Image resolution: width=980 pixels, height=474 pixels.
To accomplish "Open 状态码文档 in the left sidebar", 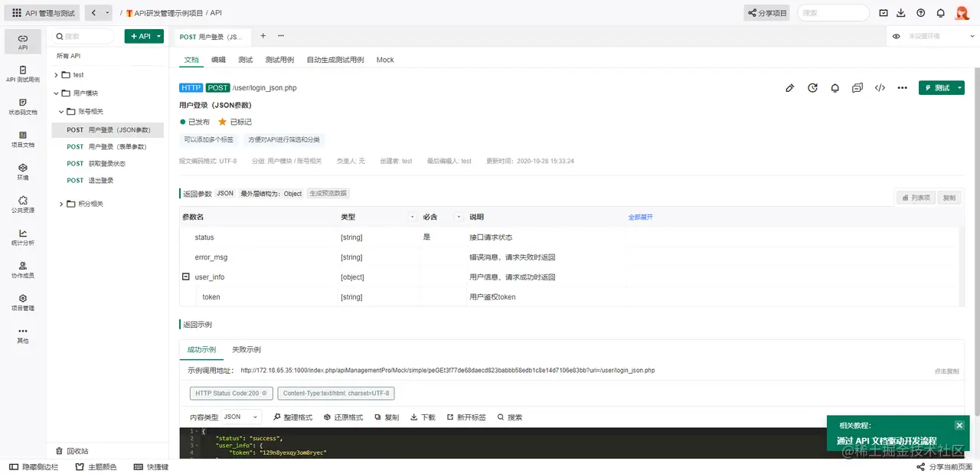I will pyautogui.click(x=23, y=106).
